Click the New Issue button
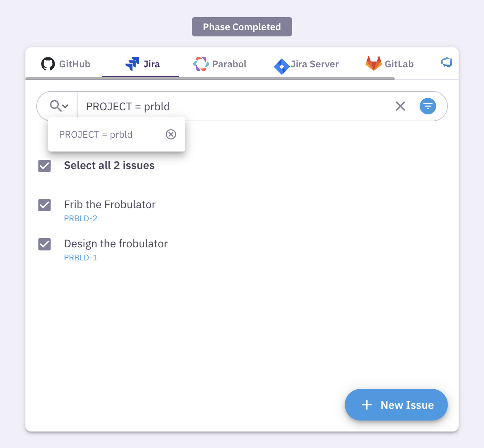This screenshot has height=448, width=484. click(396, 405)
